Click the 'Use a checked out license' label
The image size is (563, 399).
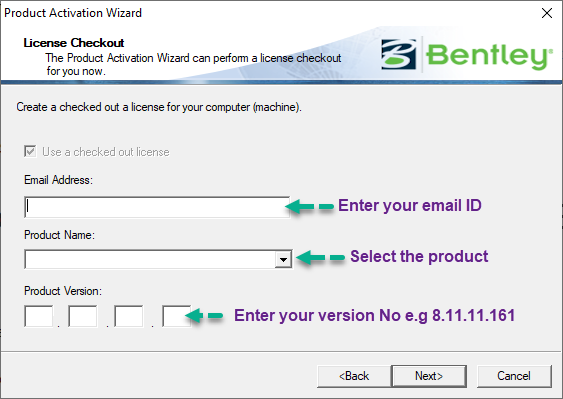tap(106, 152)
